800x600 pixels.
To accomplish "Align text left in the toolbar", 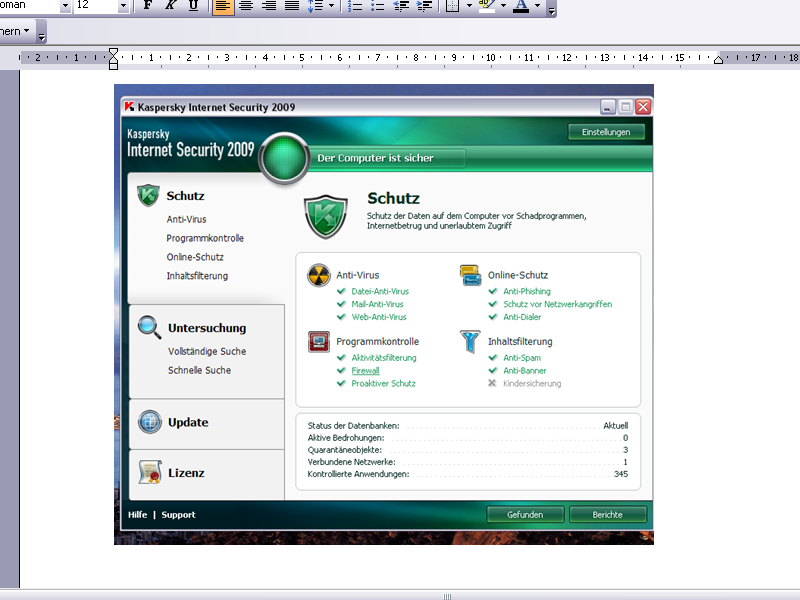I will 223,6.
